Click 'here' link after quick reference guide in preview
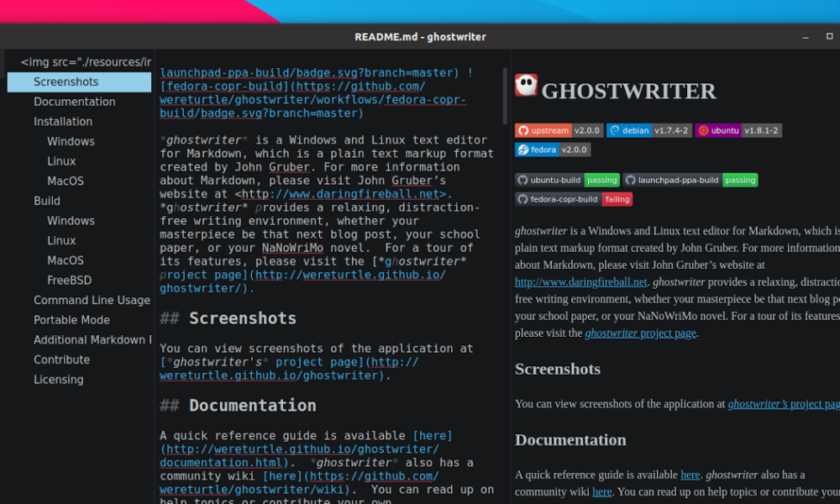The width and height of the screenshot is (840, 504). point(690,475)
